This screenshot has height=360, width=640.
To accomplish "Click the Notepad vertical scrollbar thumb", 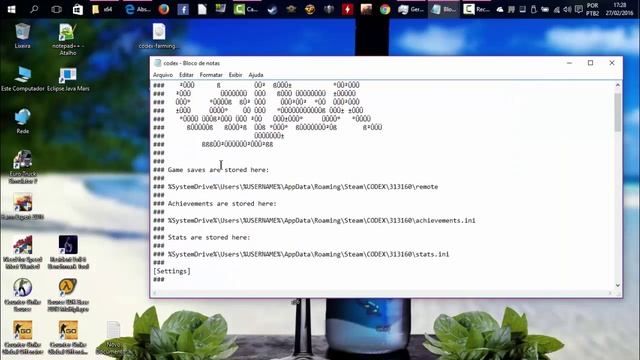I will (x=618, y=112).
